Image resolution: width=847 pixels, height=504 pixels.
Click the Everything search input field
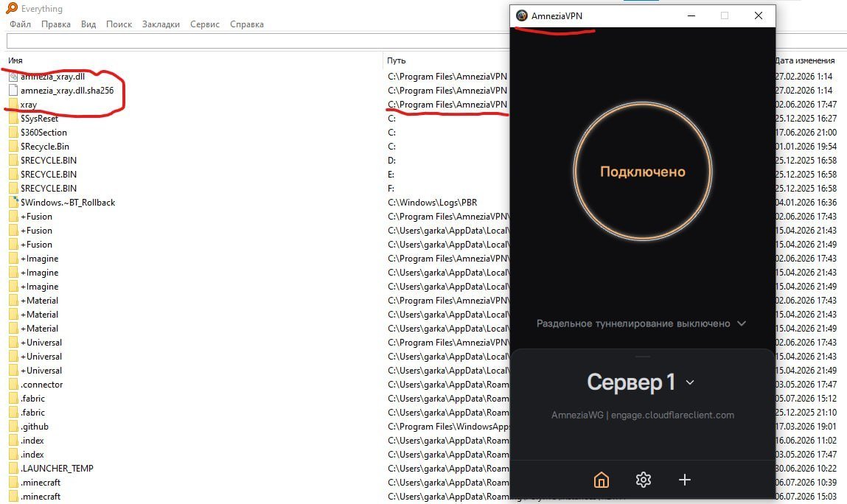pyautogui.click(x=258, y=41)
